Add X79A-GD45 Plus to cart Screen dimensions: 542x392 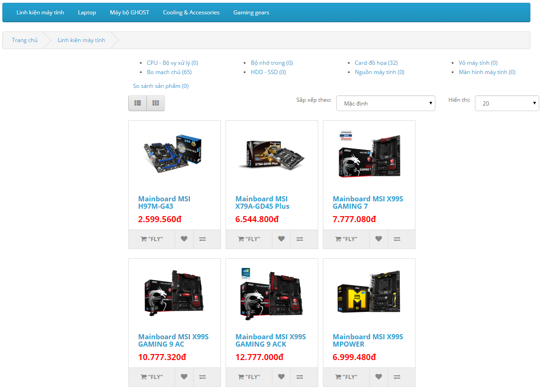(249, 239)
